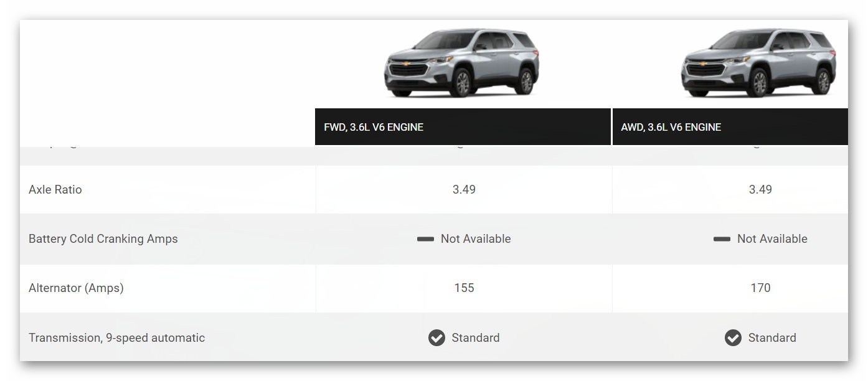Image resolution: width=868 pixels, height=381 pixels.
Task: Click the AWD Not Available dash icon
Action: click(x=722, y=239)
